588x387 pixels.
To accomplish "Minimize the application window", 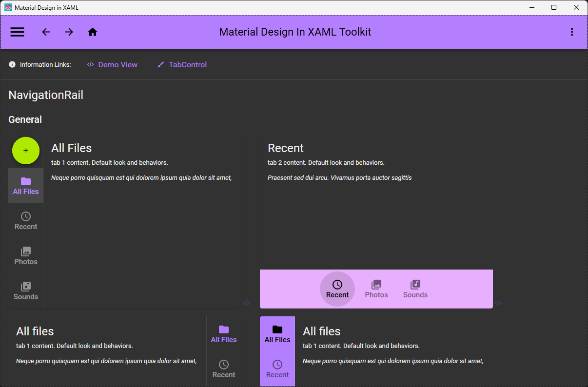I will tap(531, 7).
